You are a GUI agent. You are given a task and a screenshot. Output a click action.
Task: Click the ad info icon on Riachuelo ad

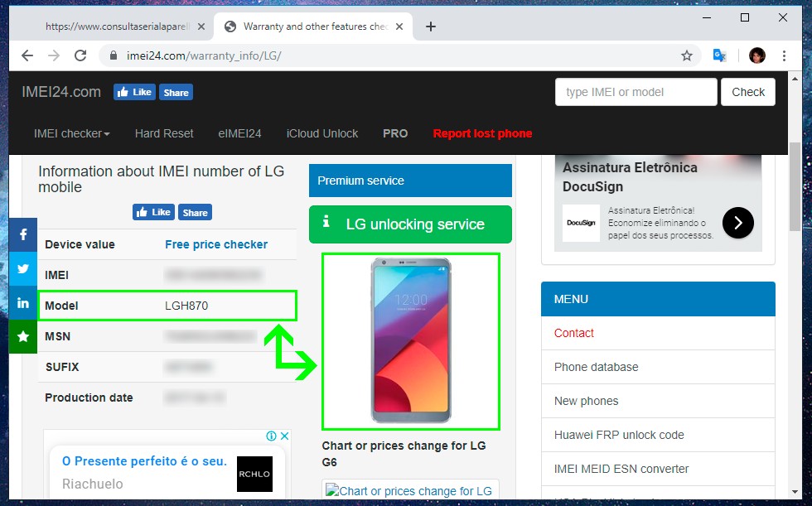[271, 436]
